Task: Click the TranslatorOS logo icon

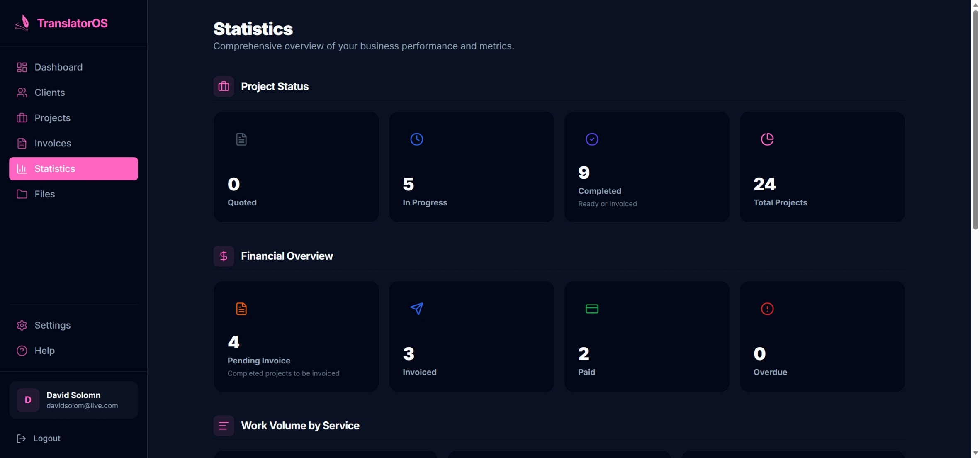Action: (x=23, y=23)
